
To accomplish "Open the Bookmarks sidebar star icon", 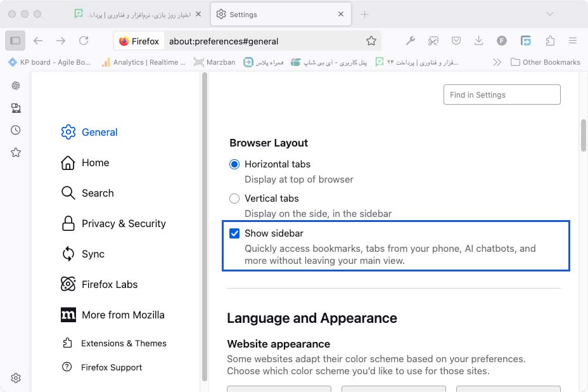I will click(16, 152).
